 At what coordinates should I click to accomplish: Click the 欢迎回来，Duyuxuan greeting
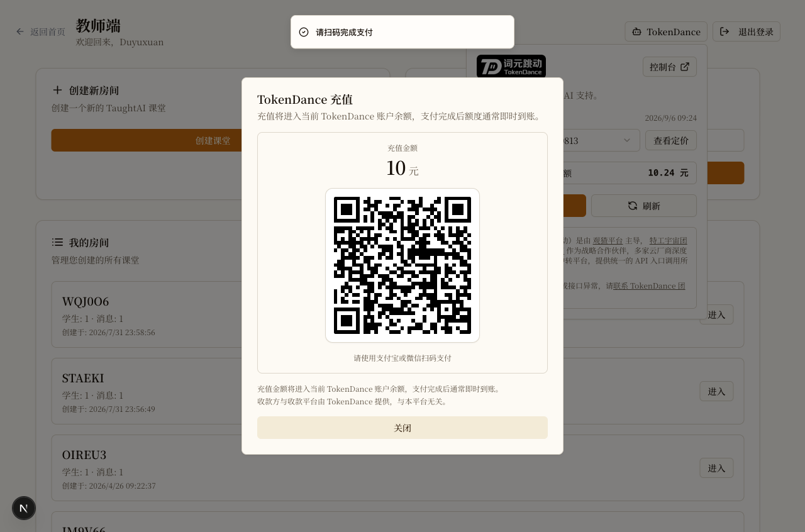pos(119,42)
